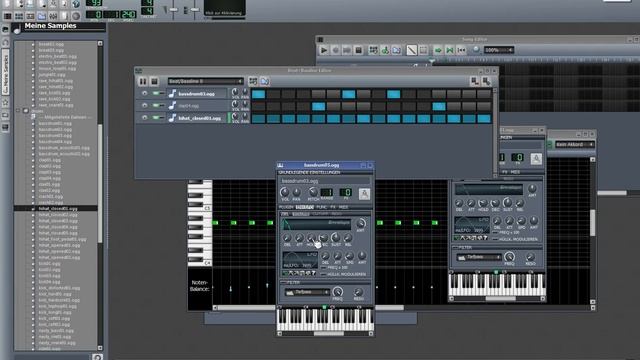
Task: Open filter type dropdown in bassdrum03 window
Action: pyautogui.click(x=307, y=292)
